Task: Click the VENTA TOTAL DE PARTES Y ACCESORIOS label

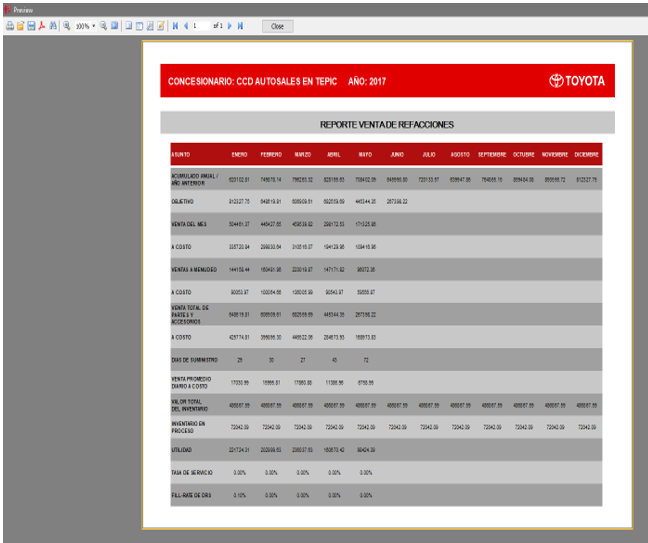Action: [x=190, y=314]
